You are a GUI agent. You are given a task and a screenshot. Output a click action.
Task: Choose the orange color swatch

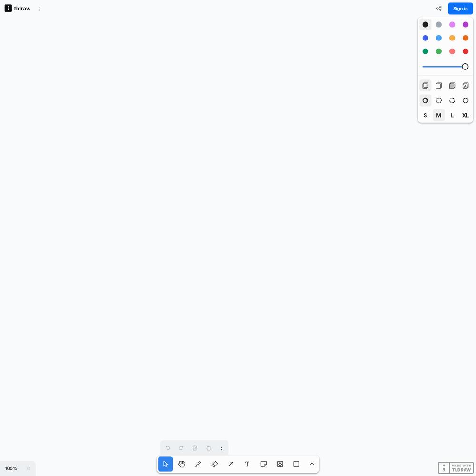tap(466, 38)
